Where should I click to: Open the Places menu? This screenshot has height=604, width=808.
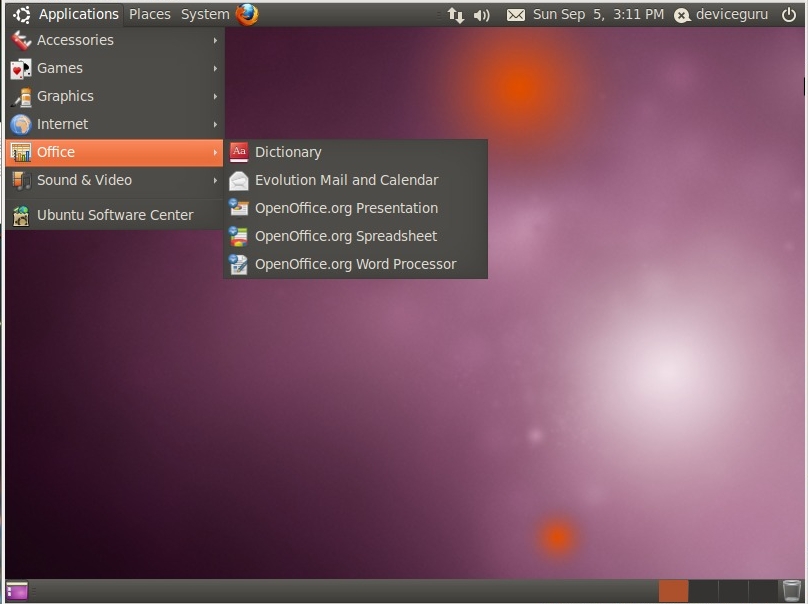click(x=149, y=14)
